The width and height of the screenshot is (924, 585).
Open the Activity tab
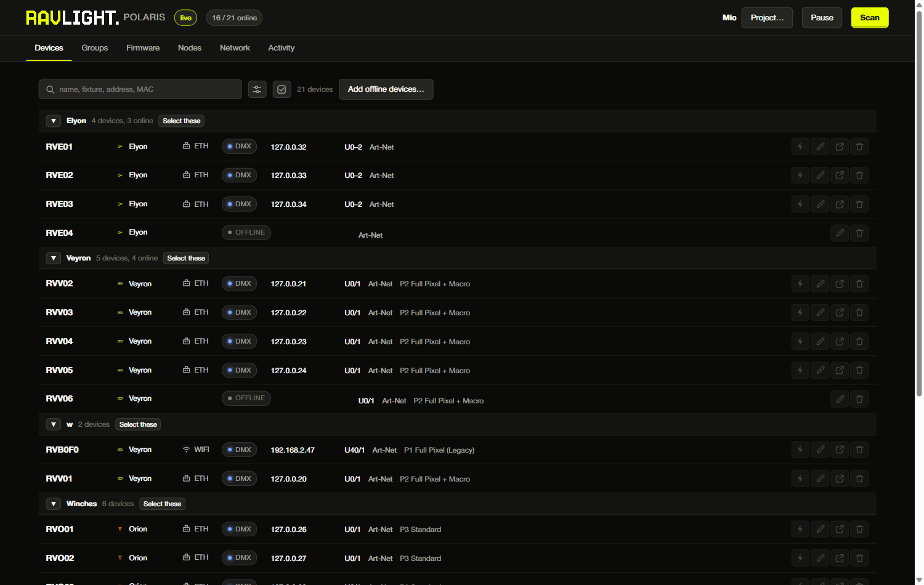pyautogui.click(x=281, y=48)
